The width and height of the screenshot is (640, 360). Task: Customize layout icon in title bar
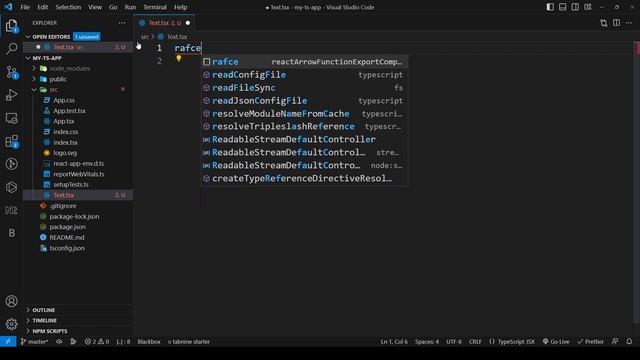pyautogui.click(x=588, y=7)
